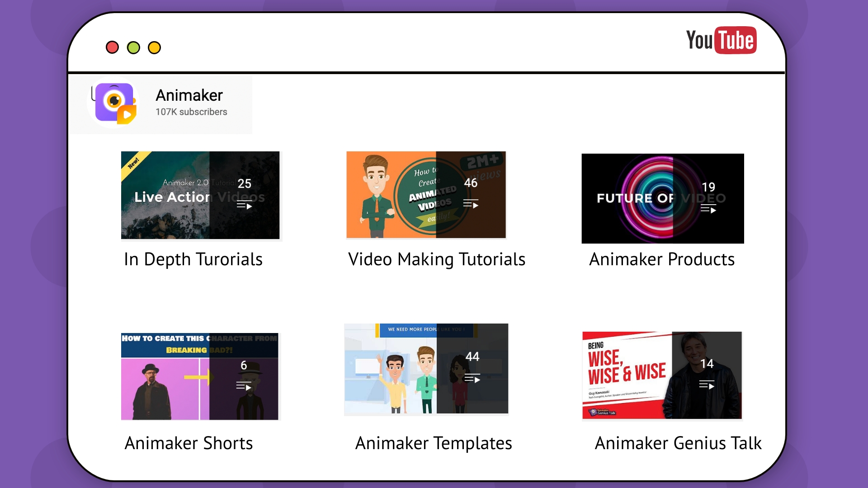This screenshot has width=868, height=488.
Task: Click the red window close dot
Action: click(112, 47)
